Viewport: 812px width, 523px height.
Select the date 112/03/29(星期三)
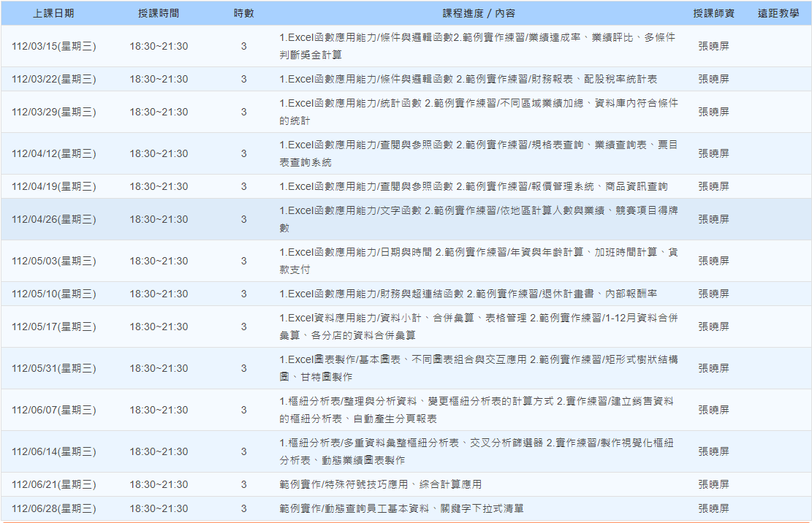[x=54, y=112]
